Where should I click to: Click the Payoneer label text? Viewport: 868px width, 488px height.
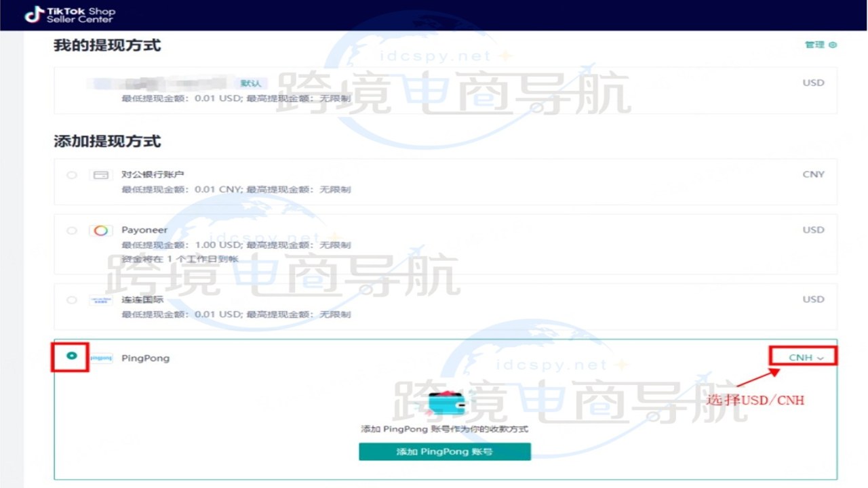pyautogui.click(x=144, y=230)
